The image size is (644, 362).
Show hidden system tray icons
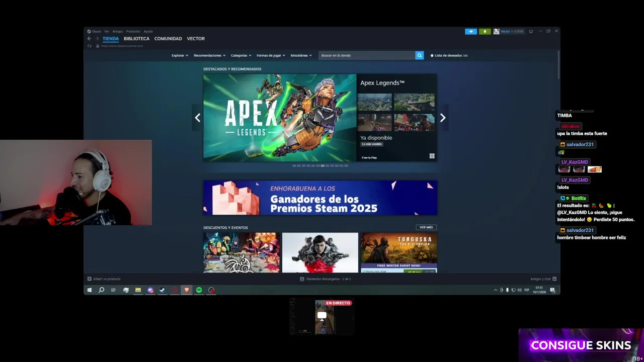pos(496,290)
